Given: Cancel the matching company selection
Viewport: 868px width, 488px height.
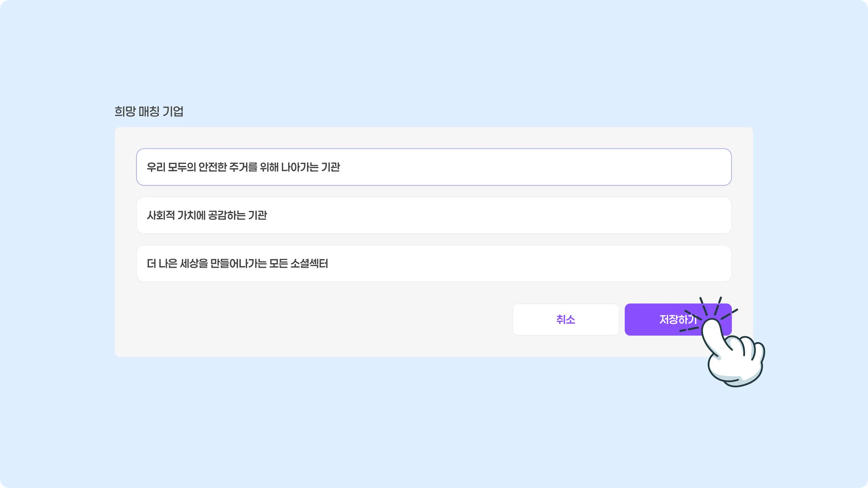Looking at the screenshot, I should point(565,319).
